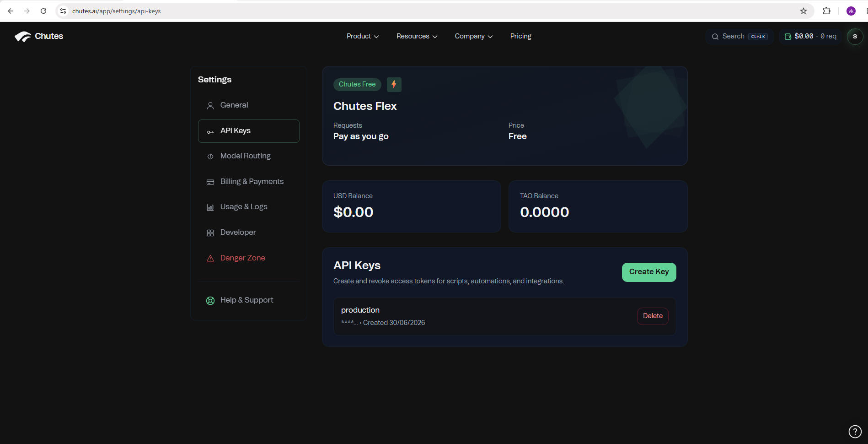
Task: Click the Usage chart icon
Action: (210, 207)
